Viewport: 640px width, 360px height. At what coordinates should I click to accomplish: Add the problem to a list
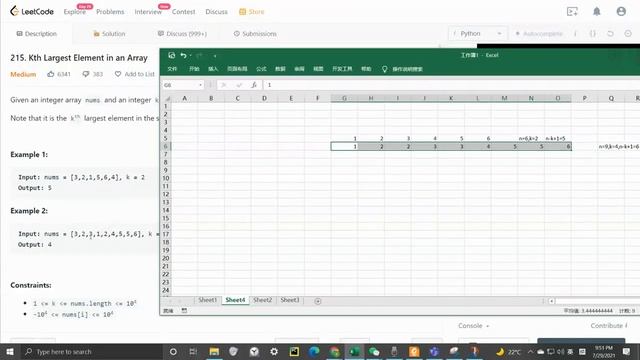tap(134, 74)
